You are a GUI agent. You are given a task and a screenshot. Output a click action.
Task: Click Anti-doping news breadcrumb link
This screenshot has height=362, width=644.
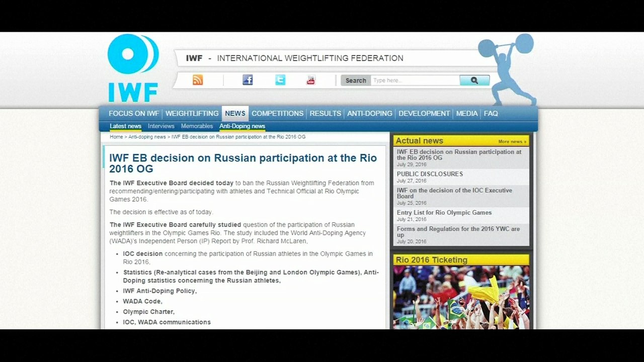(x=147, y=137)
